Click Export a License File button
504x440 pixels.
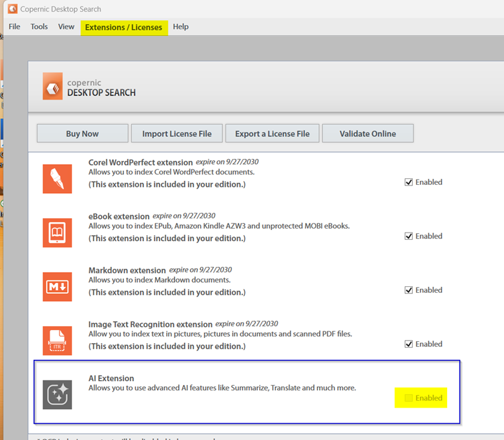click(x=272, y=133)
